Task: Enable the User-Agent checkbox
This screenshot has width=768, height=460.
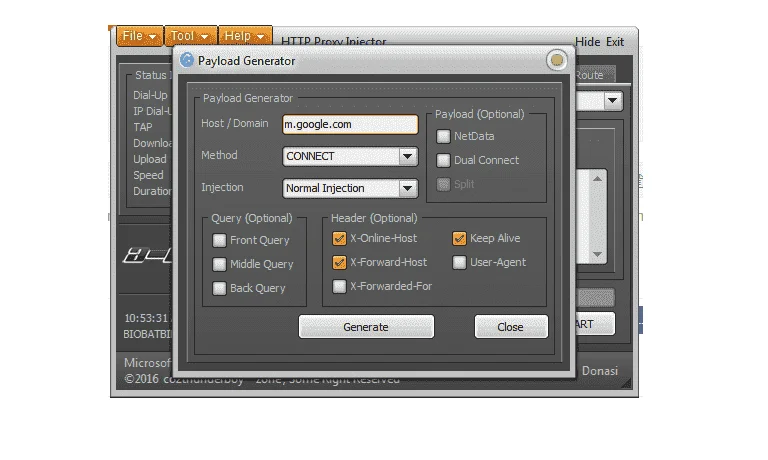Action: (x=459, y=263)
